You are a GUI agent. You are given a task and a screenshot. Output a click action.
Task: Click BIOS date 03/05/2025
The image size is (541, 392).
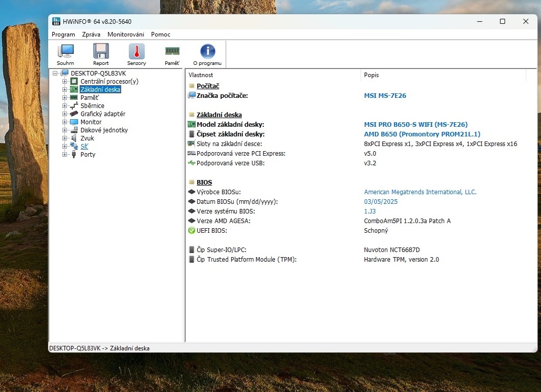(381, 201)
